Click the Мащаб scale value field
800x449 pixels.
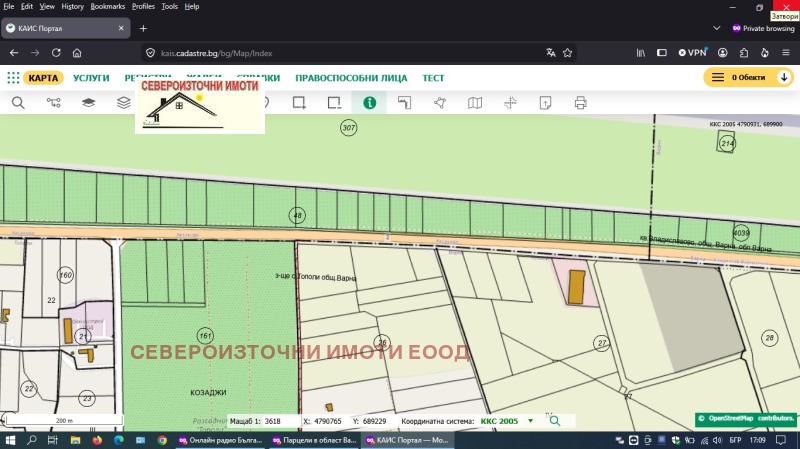(280, 421)
